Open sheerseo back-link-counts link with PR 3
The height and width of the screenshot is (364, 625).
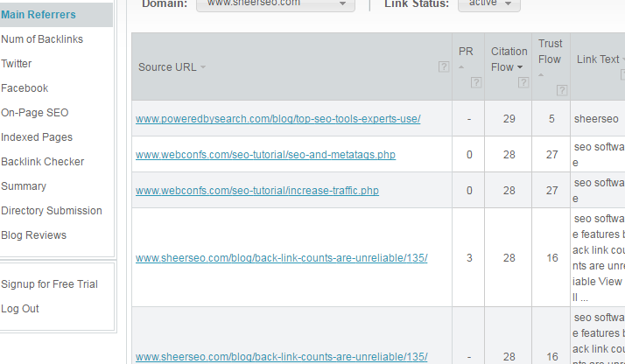281,258
